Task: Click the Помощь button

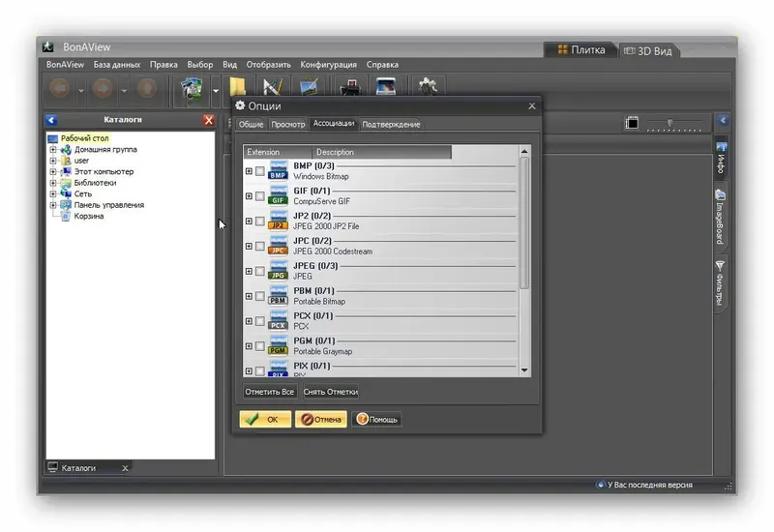Action: (376, 420)
